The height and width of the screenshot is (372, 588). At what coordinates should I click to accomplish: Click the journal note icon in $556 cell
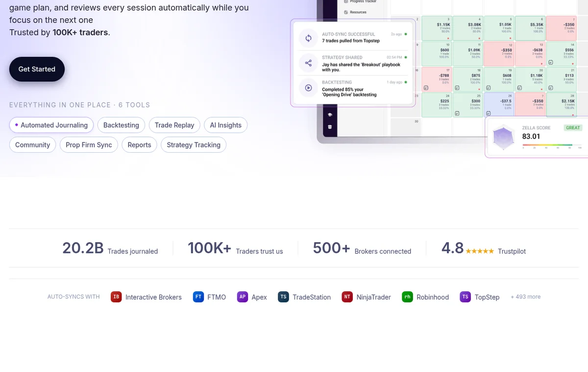[x=550, y=62]
